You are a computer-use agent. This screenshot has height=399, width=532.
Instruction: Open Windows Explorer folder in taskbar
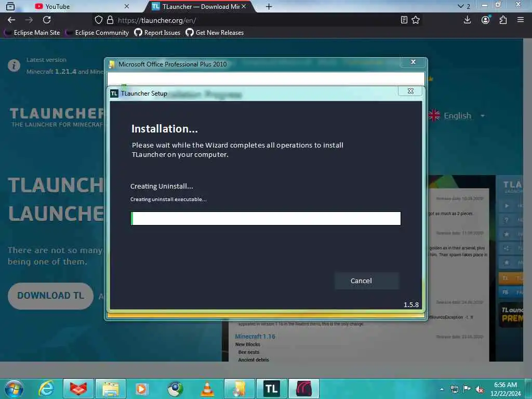[x=111, y=389]
